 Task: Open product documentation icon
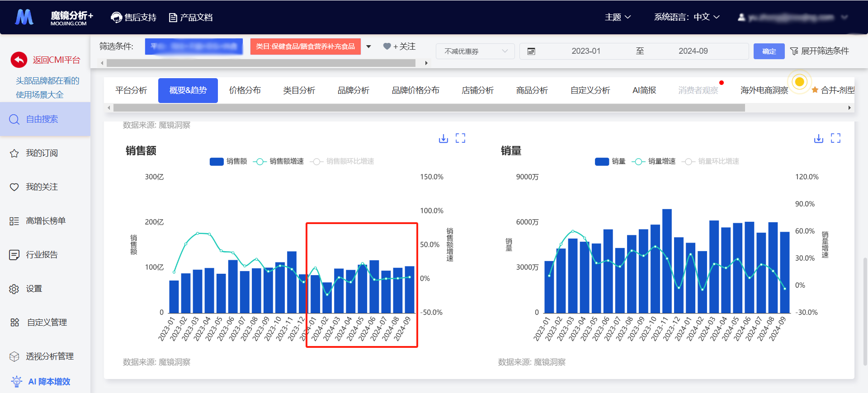point(173,18)
